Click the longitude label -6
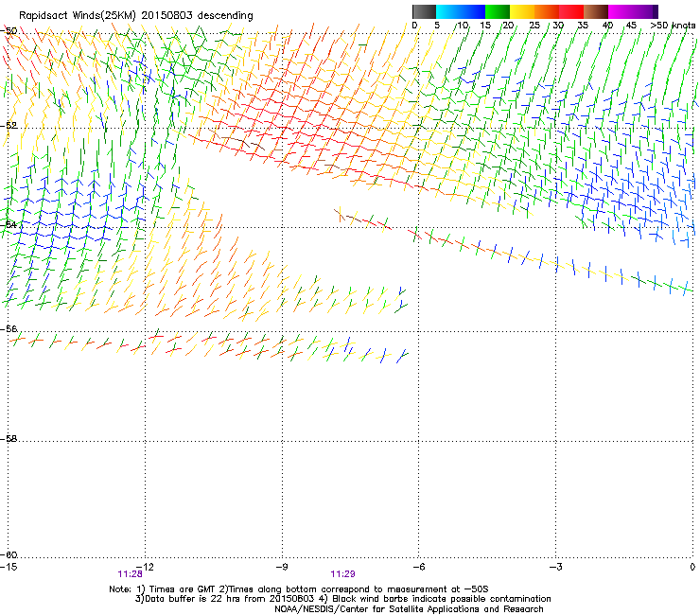700x615 pixels. pyautogui.click(x=418, y=567)
